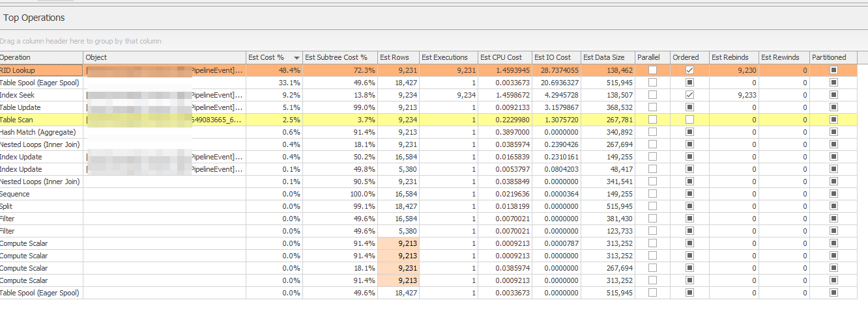Toggle Ordered checkbox in Table Update row

point(689,107)
